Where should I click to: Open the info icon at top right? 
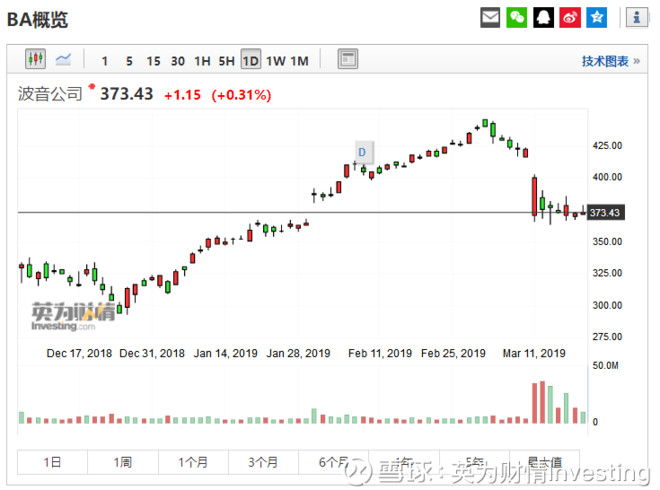coord(636,18)
